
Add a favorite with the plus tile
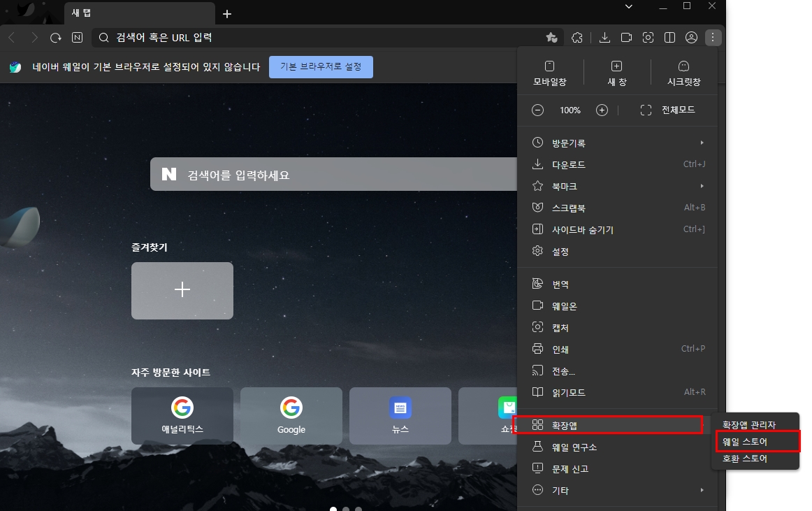[182, 290]
